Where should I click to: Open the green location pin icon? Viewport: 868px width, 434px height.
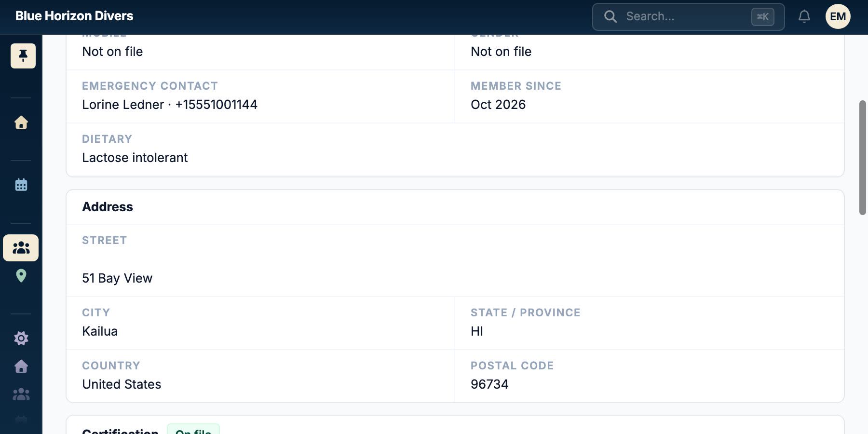tap(21, 276)
